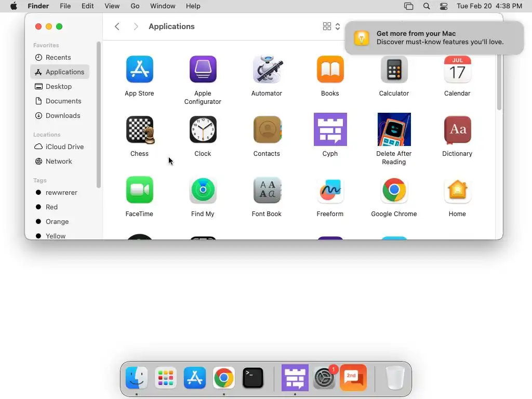Select the rewwrerer tag

[60, 192]
